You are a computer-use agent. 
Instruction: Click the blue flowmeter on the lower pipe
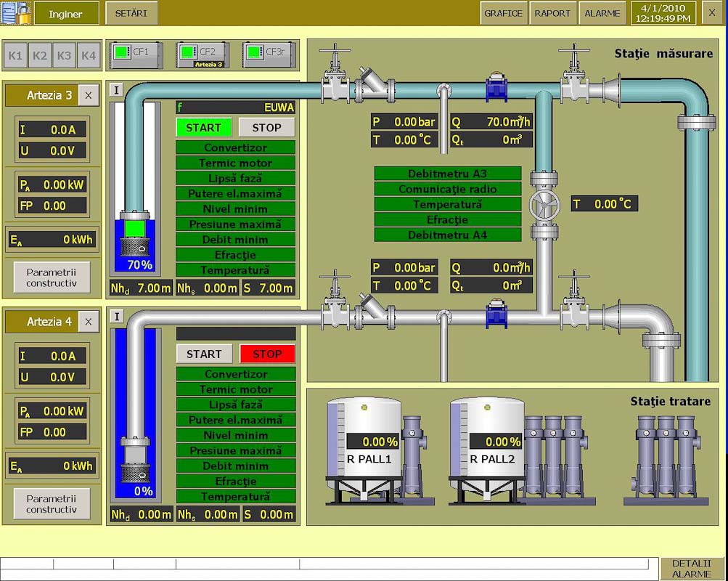[496, 314]
